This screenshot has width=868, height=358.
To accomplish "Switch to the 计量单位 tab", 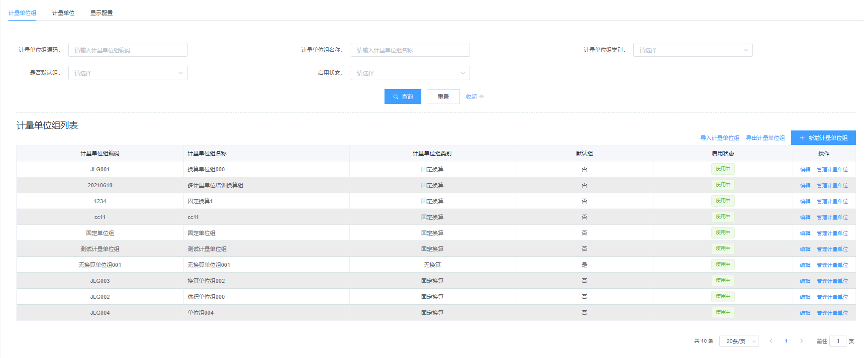I will (63, 13).
